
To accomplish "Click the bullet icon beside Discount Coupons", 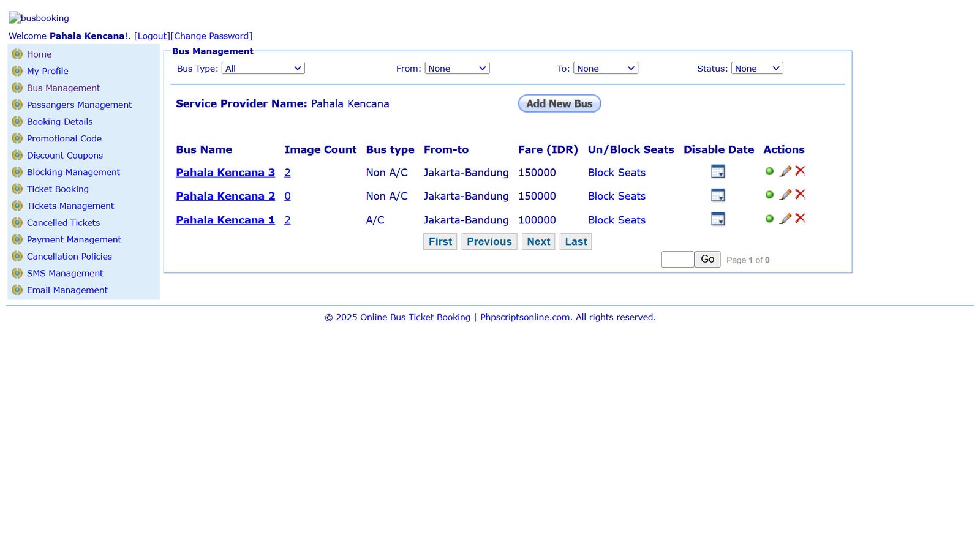I will click(17, 155).
